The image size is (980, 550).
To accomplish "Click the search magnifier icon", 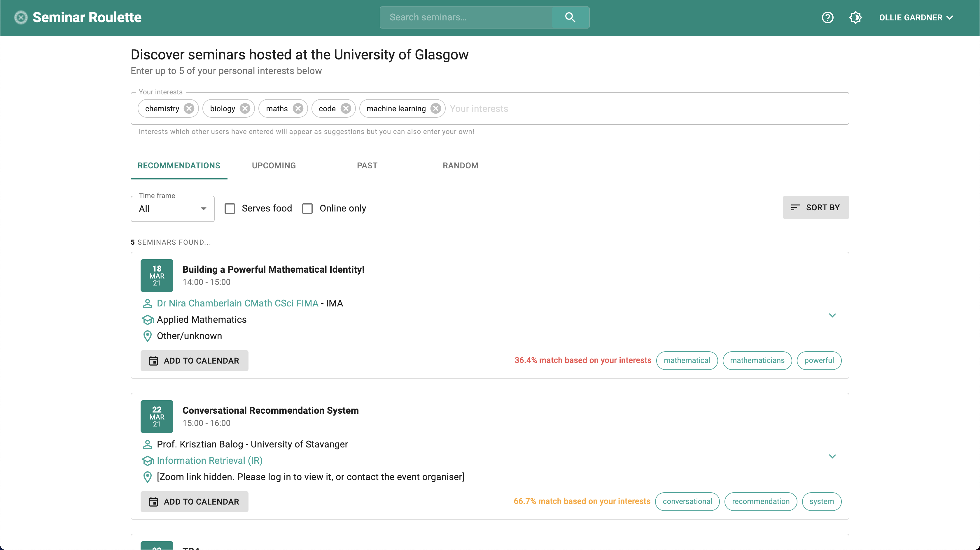I will pos(570,17).
